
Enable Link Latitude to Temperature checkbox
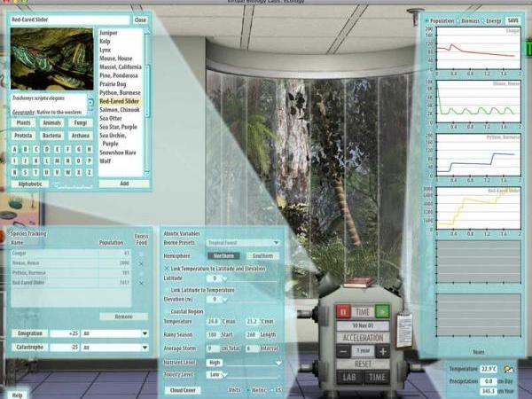167,290
